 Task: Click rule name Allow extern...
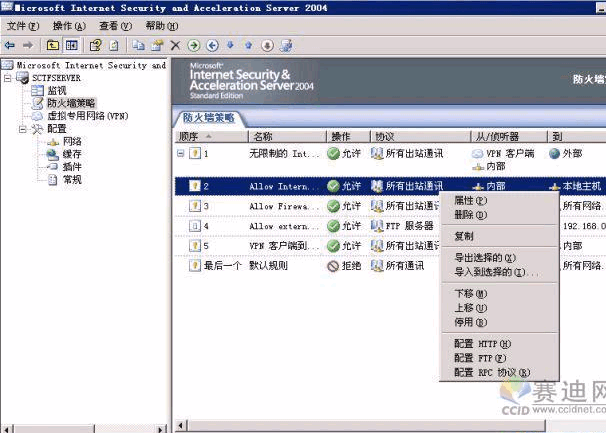click(x=285, y=226)
